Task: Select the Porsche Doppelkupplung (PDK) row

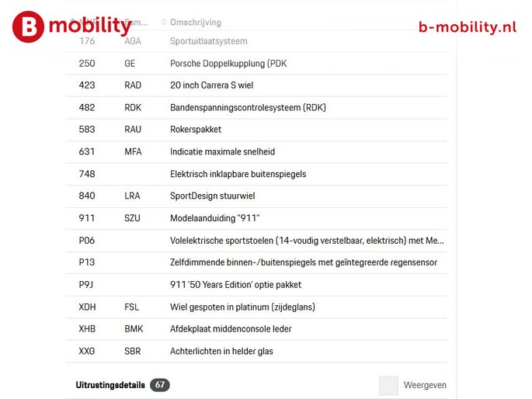Action: 228,64
